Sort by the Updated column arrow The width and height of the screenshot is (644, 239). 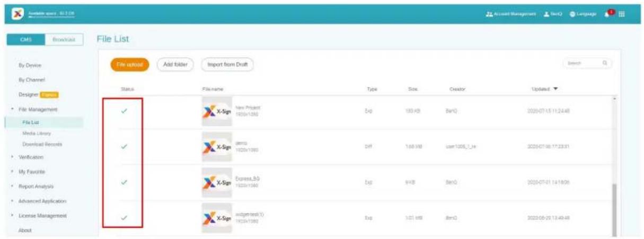coord(556,90)
